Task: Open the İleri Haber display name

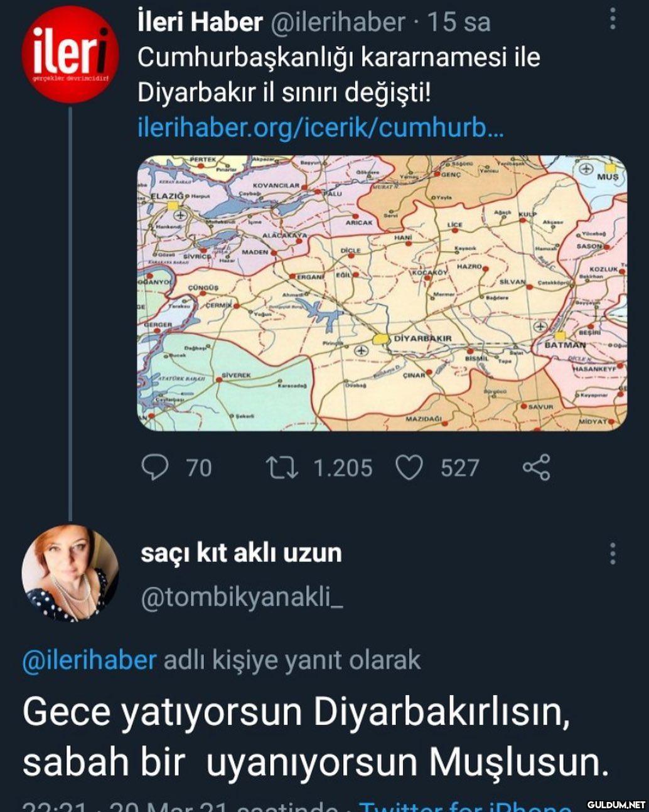Action: 200,23
